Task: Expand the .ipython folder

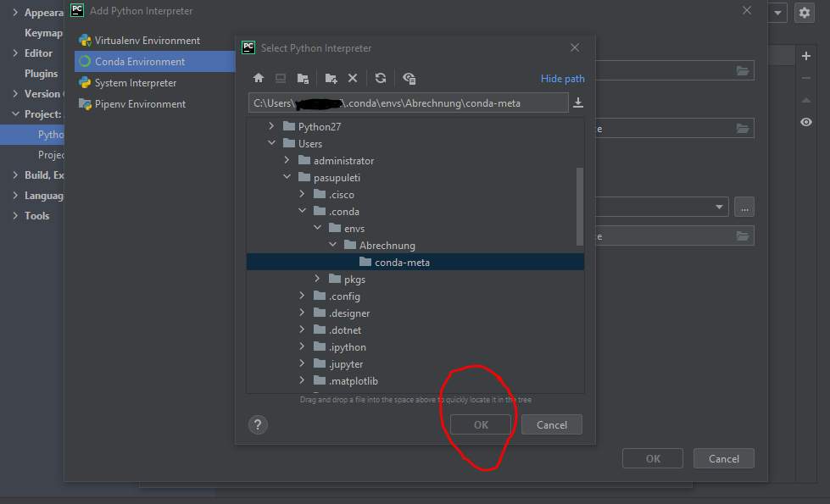Action: tap(303, 346)
